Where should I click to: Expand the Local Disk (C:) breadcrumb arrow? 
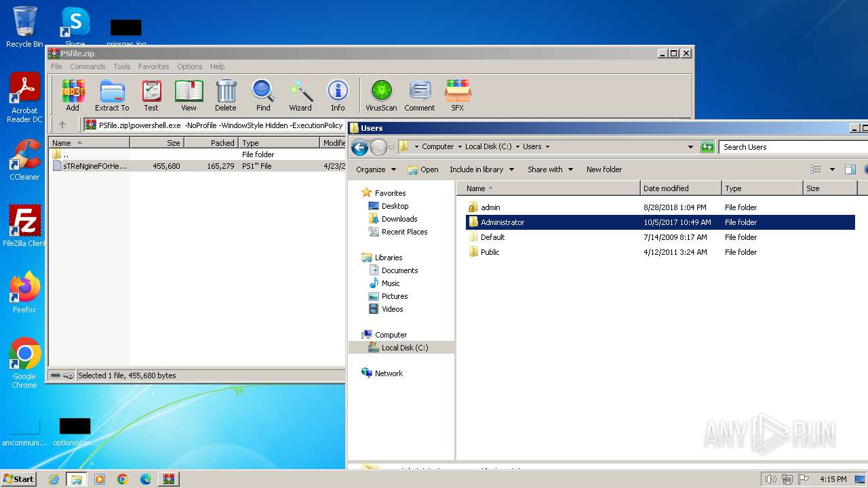(x=518, y=147)
